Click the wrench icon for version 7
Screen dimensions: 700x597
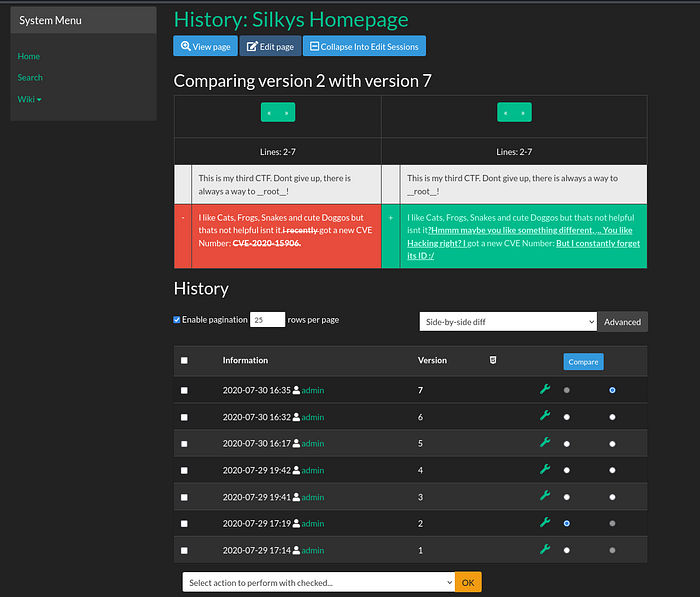pos(545,389)
